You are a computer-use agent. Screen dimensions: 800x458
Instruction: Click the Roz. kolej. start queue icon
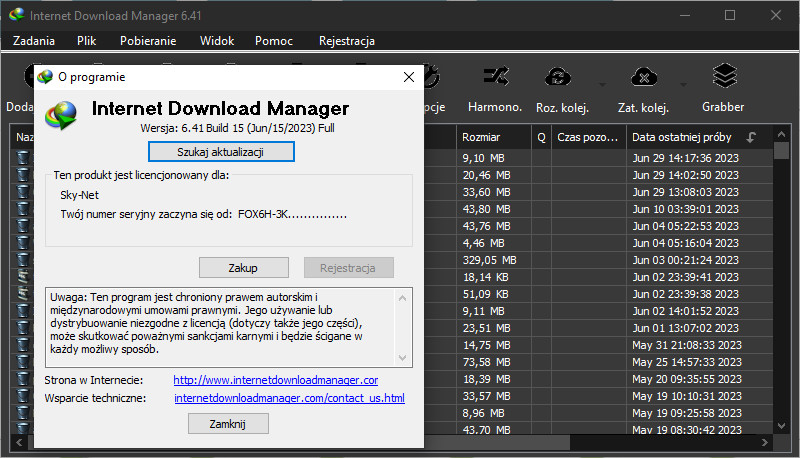coord(558,78)
